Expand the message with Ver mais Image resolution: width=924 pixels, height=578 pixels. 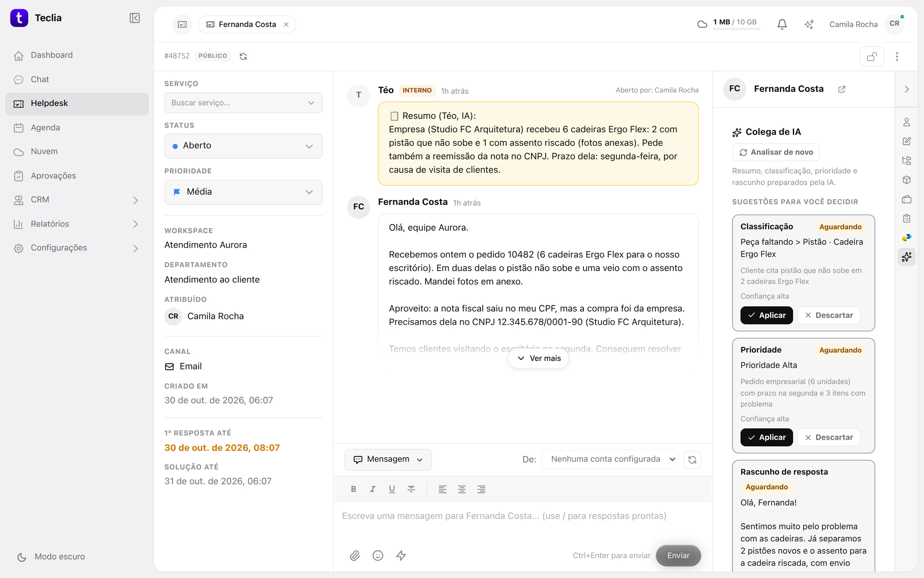point(538,359)
